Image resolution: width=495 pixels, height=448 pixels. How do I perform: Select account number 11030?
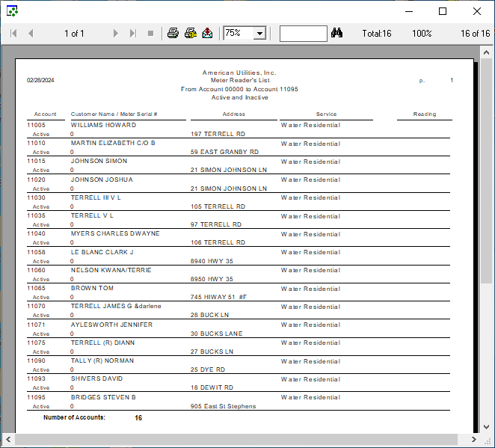point(37,197)
